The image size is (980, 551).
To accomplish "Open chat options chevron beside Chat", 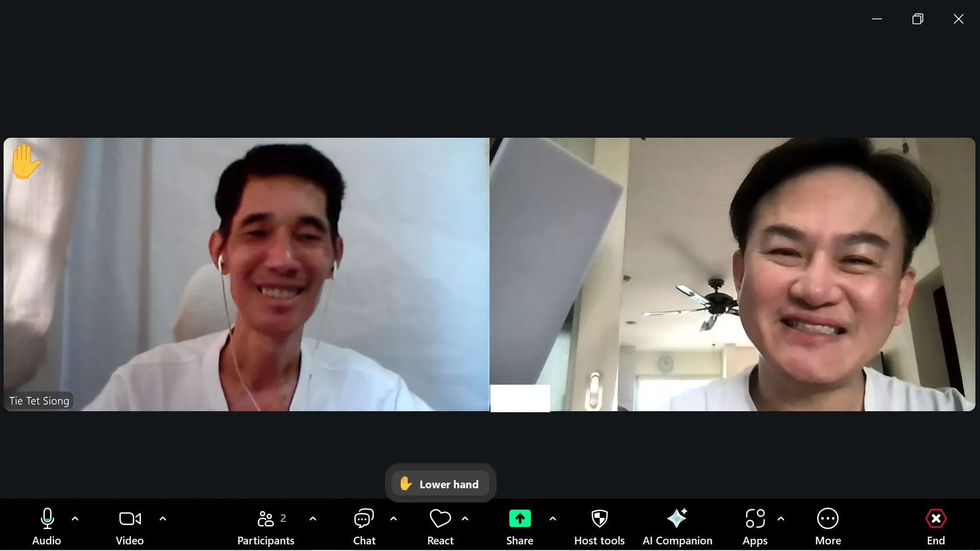I will 394,519.
